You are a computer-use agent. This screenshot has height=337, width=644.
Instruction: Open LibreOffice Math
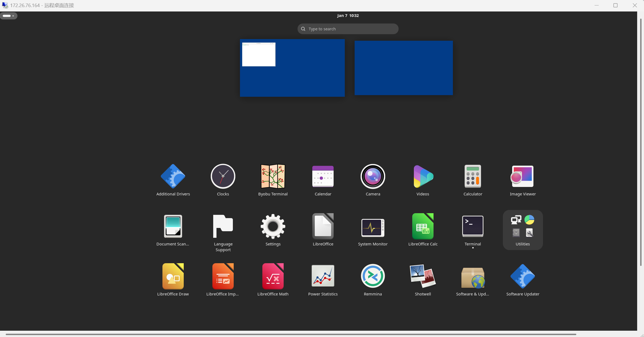tap(273, 276)
